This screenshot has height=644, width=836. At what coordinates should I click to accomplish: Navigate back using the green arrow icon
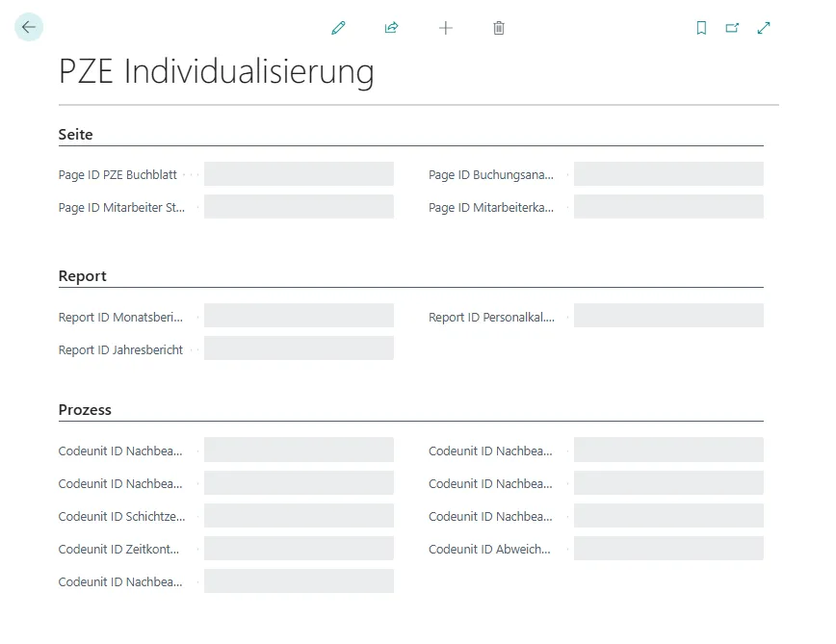click(x=28, y=27)
